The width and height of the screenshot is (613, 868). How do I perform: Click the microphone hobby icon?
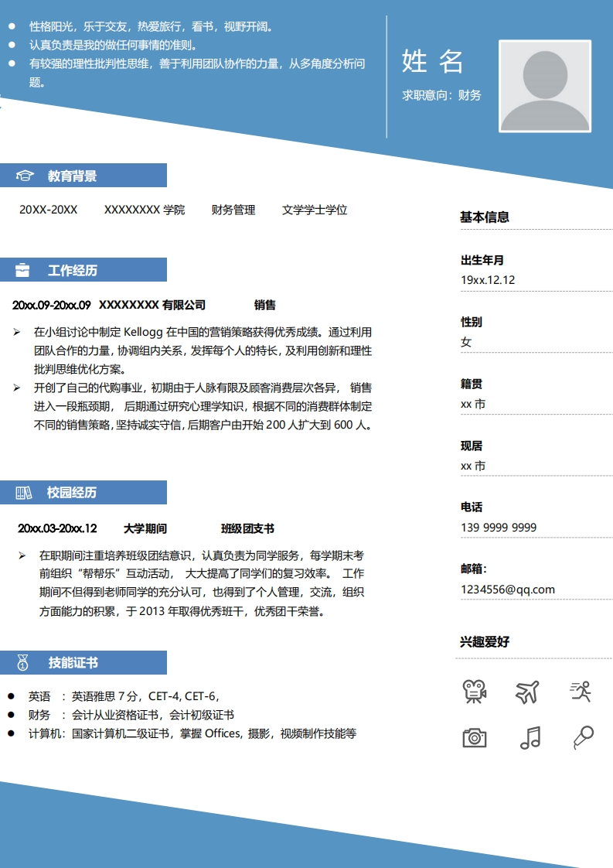(x=583, y=737)
